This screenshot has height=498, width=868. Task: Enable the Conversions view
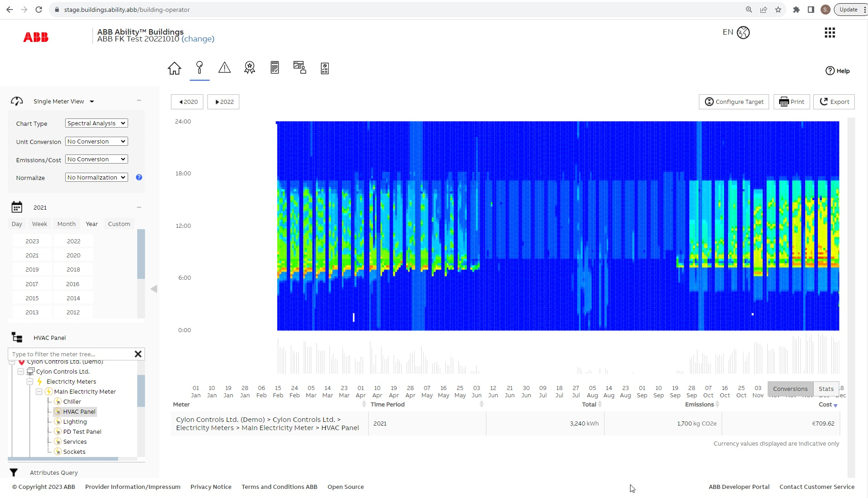790,389
